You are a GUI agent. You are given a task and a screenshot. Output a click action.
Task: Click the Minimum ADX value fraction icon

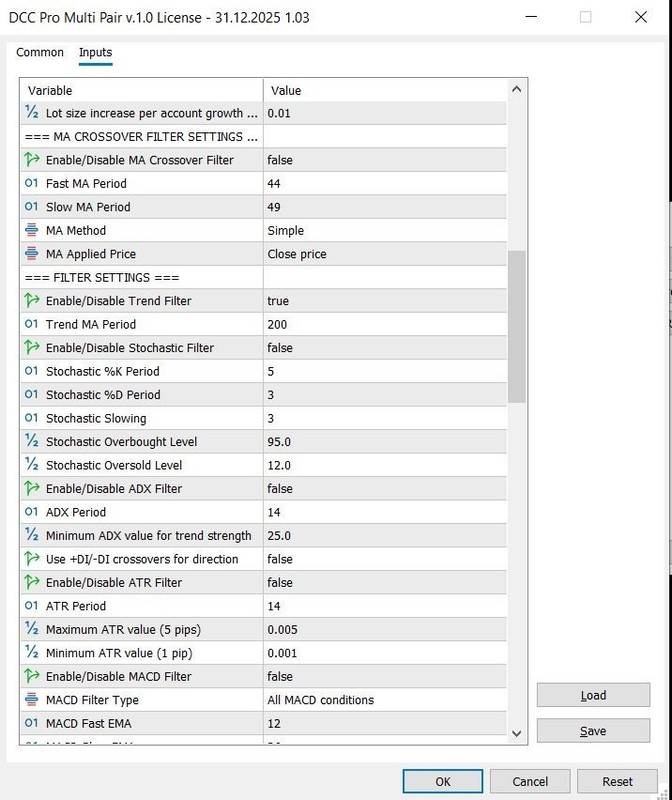click(32, 535)
